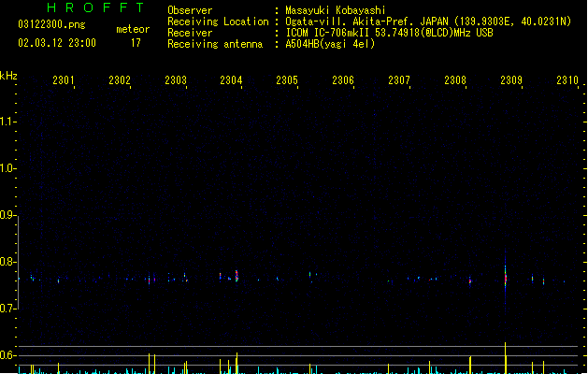Click the Receiver field label
Screen dimensions: 588x374
pyautogui.click(x=190, y=33)
